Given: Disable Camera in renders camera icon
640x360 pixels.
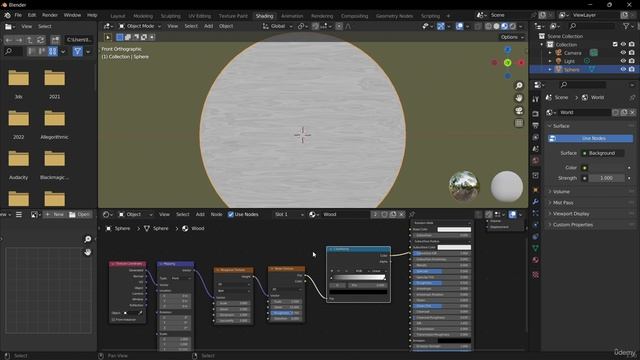Looking at the screenshot, I should coord(632,53).
